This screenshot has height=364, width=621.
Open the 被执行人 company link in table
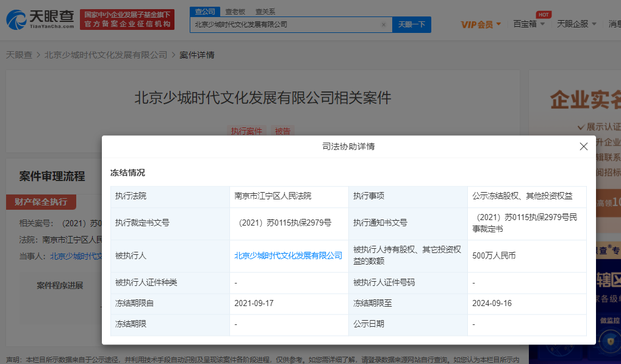(x=288, y=255)
